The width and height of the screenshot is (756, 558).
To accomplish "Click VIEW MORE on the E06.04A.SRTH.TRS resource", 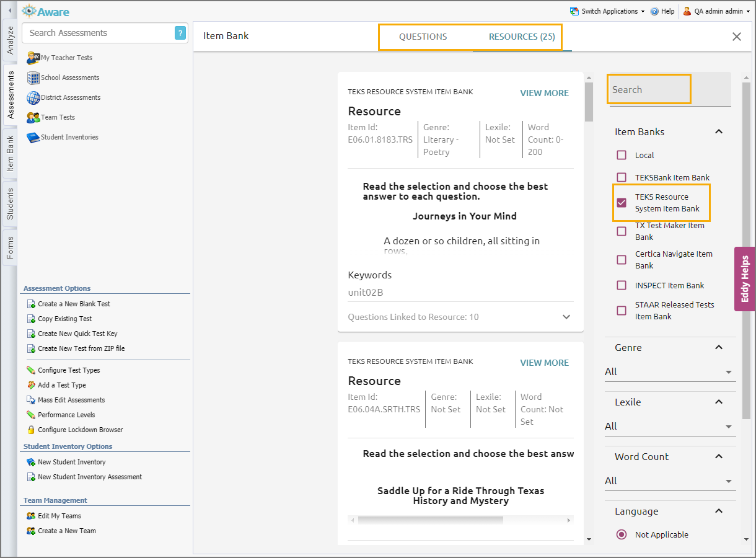I will point(544,363).
